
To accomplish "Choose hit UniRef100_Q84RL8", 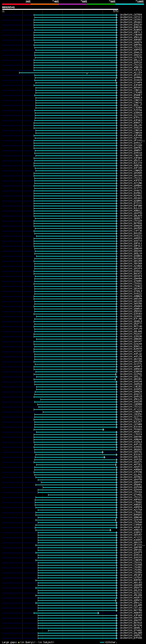I will click(x=131, y=321).
